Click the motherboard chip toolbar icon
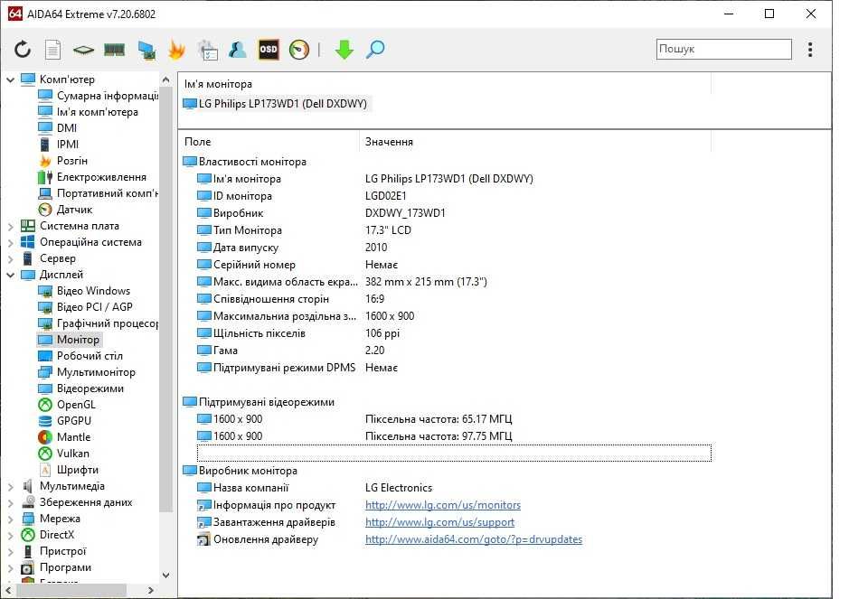The width and height of the screenshot is (868, 599). click(x=83, y=51)
